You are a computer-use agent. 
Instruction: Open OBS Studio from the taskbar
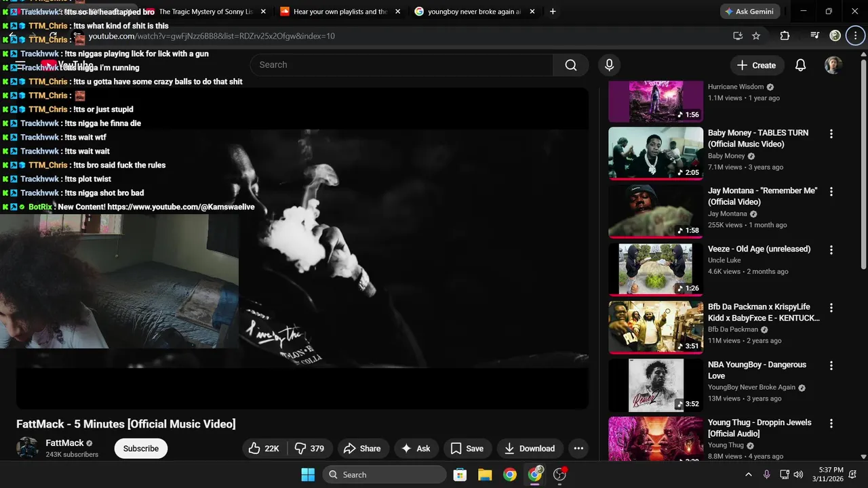coord(560,474)
